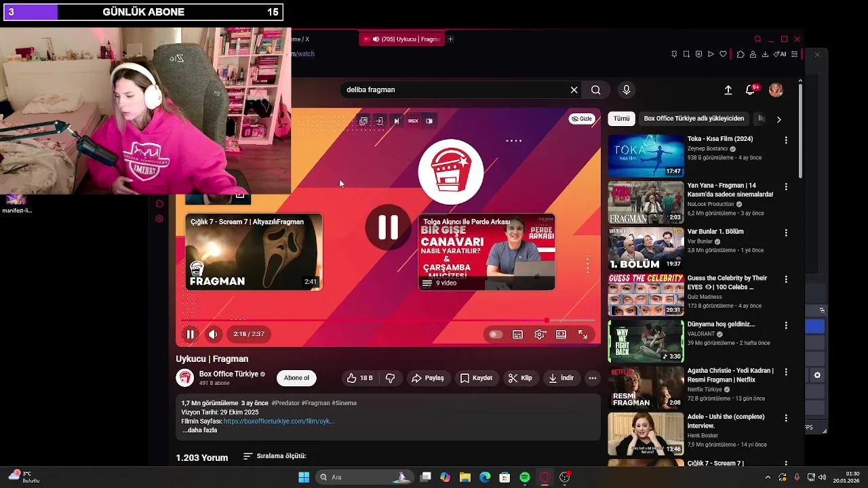Show hidden system tray icons chevron
The height and width of the screenshot is (488, 868).
pyautogui.click(x=768, y=477)
